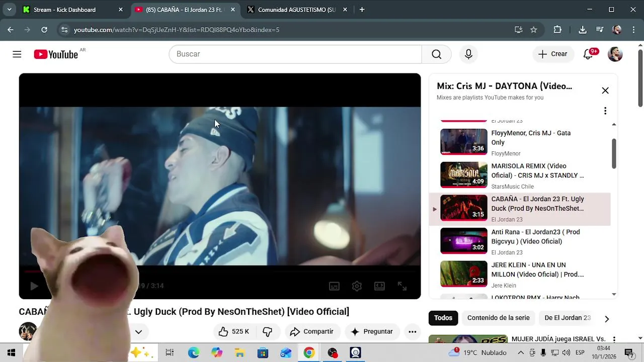This screenshot has height=362, width=644.
Task: Open more actions under the video
Action: [x=412, y=331]
